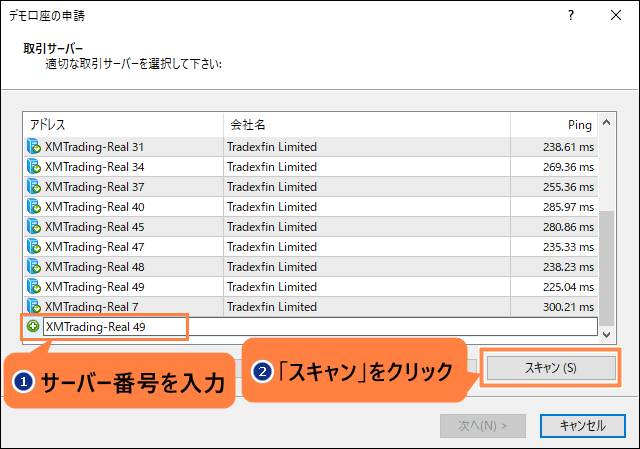Click the 次へ(N) next button

click(483, 426)
